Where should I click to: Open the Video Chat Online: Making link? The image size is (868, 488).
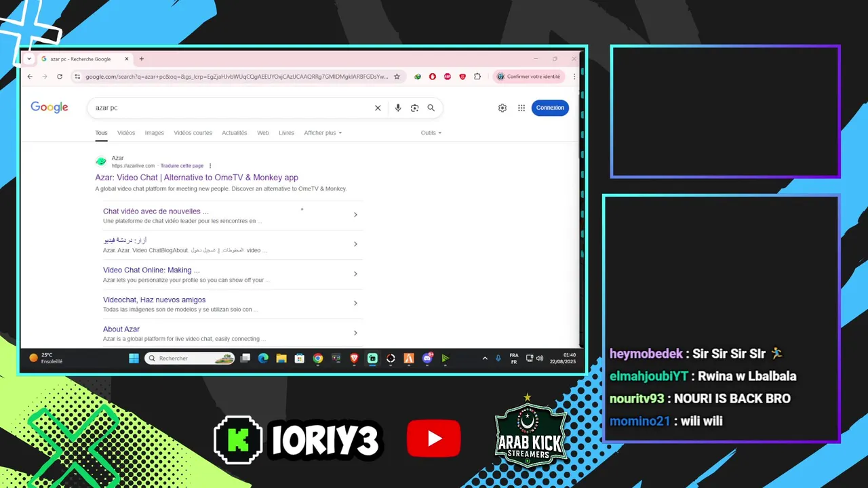coord(151,270)
